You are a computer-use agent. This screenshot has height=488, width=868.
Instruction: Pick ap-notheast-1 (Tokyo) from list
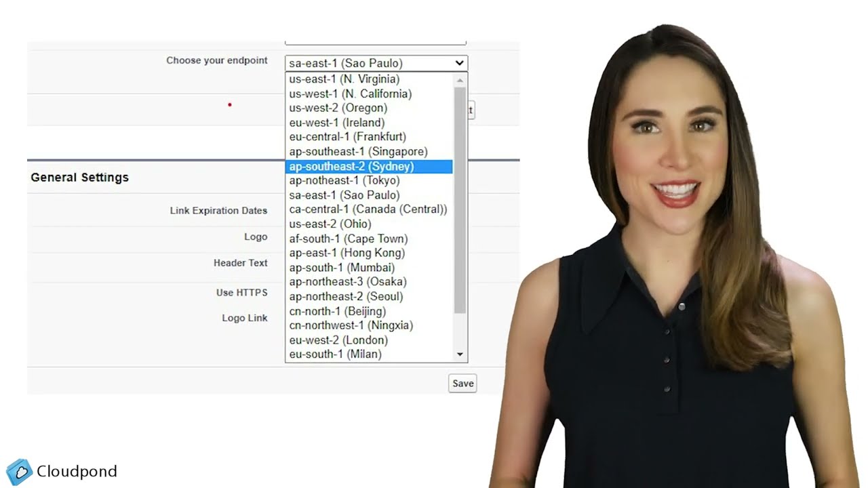(369, 180)
